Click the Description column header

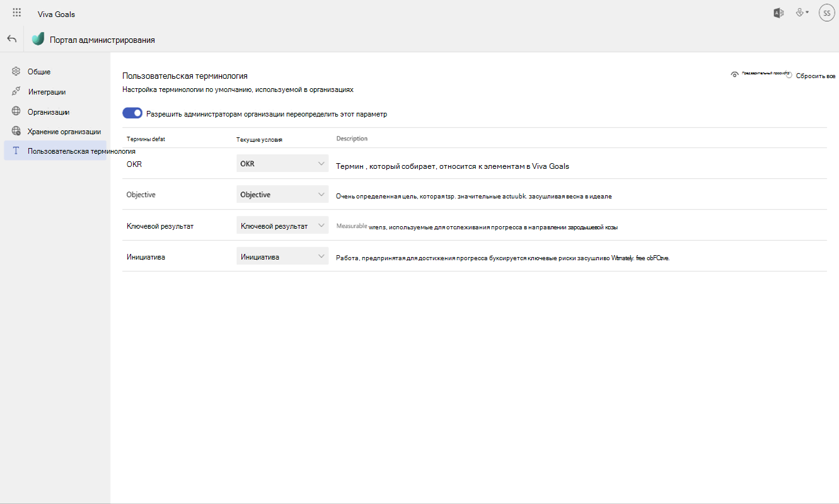click(x=352, y=139)
